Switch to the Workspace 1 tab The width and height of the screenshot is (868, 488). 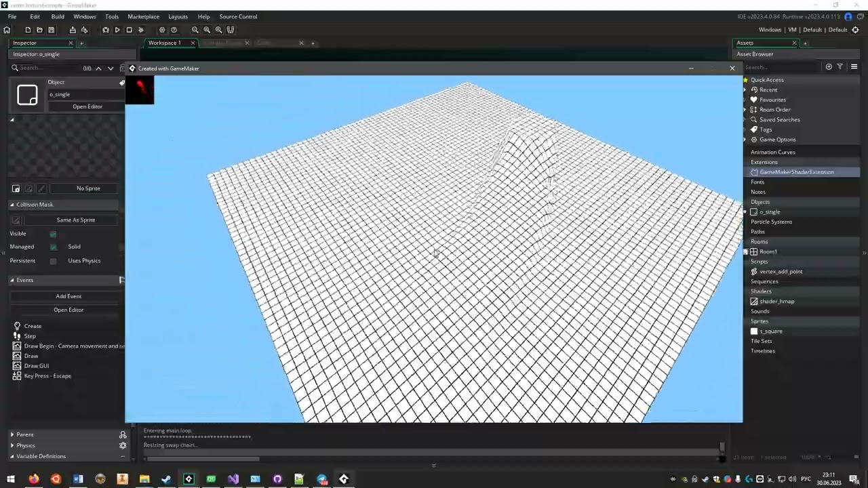point(165,43)
